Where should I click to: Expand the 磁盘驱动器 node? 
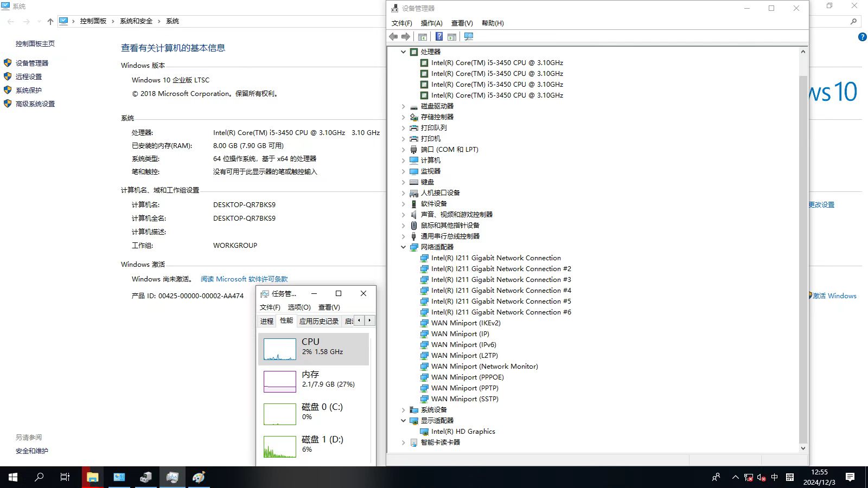(x=403, y=106)
